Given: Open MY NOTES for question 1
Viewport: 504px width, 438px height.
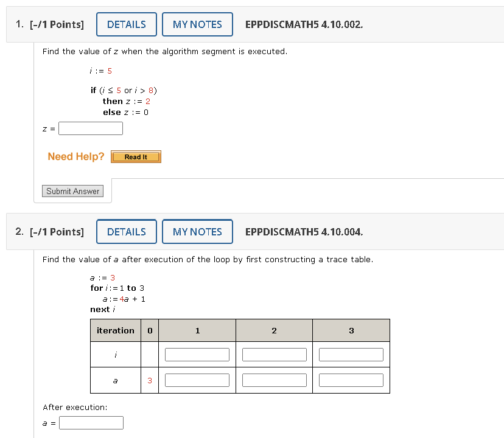Looking at the screenshot, I should (x=197, y=24).
